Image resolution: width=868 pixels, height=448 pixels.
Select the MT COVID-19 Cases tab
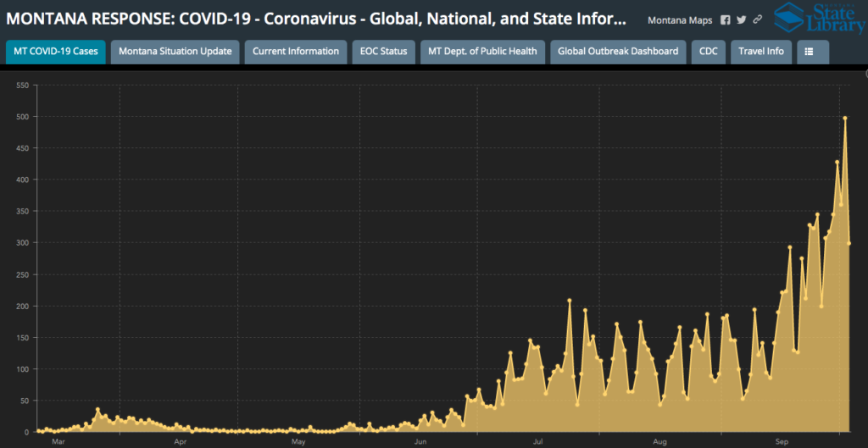[55, 52]
